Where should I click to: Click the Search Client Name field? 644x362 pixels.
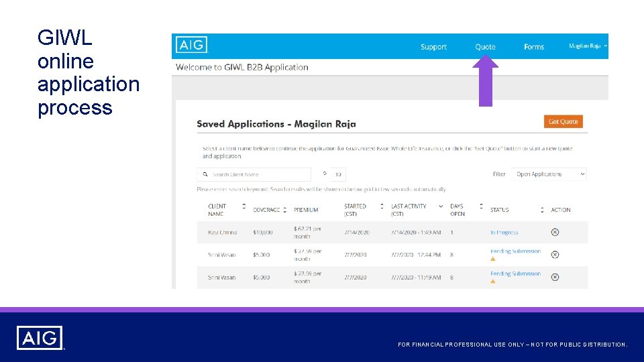(254, 174)
